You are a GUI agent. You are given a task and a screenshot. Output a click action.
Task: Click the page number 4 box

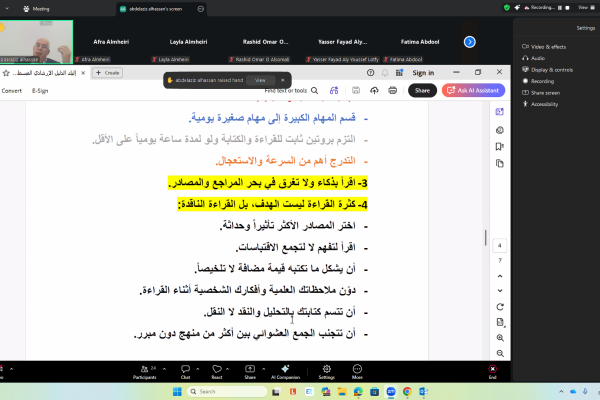point(500,245)
